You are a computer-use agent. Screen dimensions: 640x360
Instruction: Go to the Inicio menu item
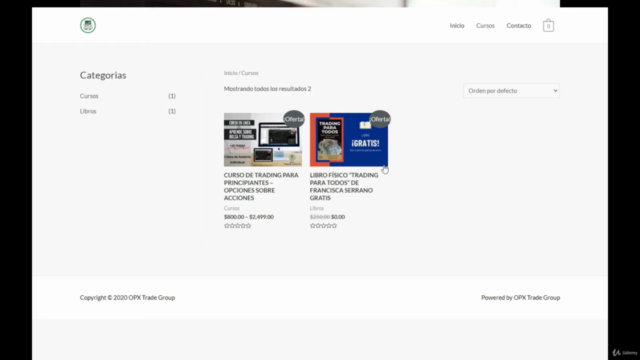[x=457, y=26]
